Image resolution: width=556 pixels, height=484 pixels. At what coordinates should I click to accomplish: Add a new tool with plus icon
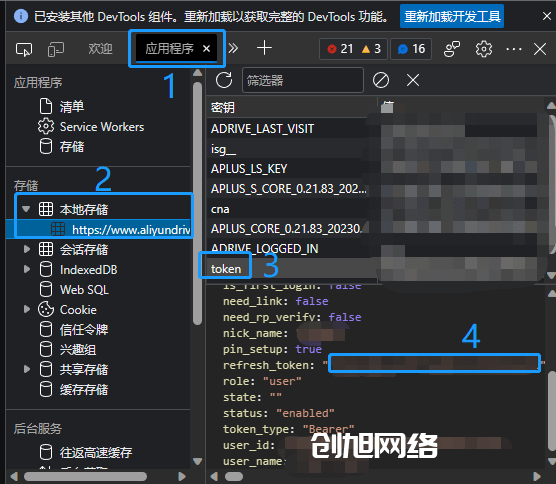[264, 48]
